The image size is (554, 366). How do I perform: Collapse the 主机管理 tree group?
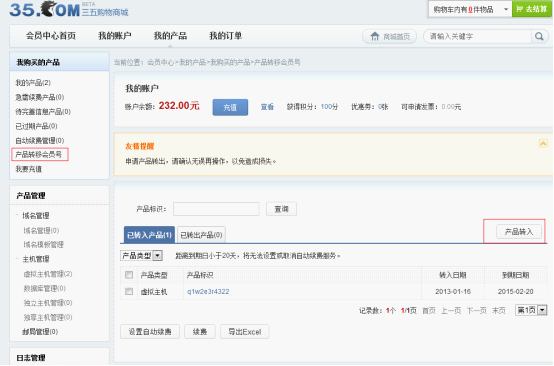[x=17, y=259]
